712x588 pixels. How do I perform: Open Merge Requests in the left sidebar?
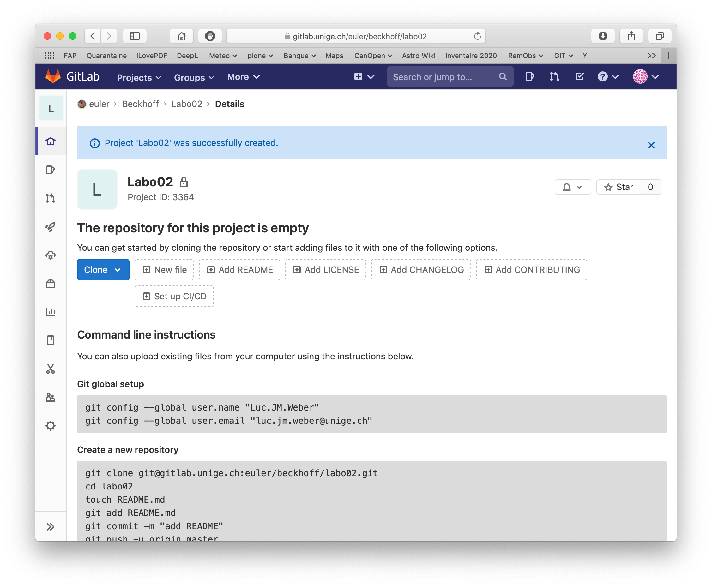(51, 198)
